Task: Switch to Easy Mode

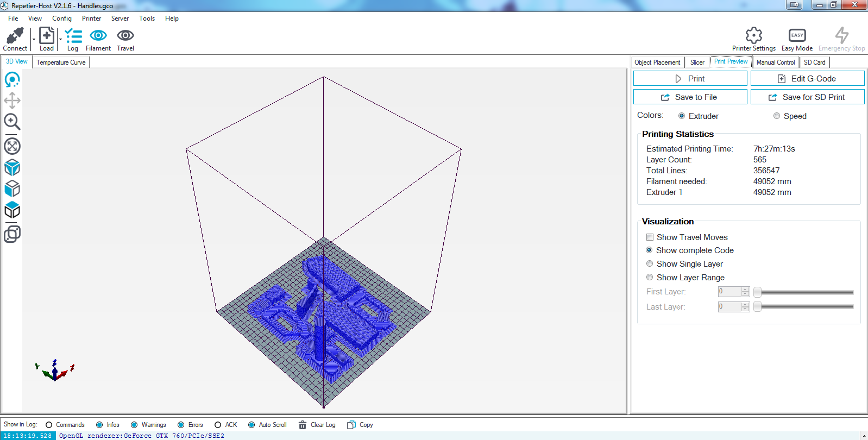Action: tap(797, 36)
